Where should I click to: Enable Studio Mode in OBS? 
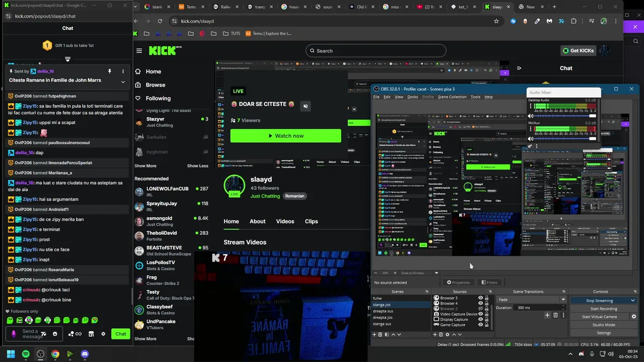click(603, 325)
